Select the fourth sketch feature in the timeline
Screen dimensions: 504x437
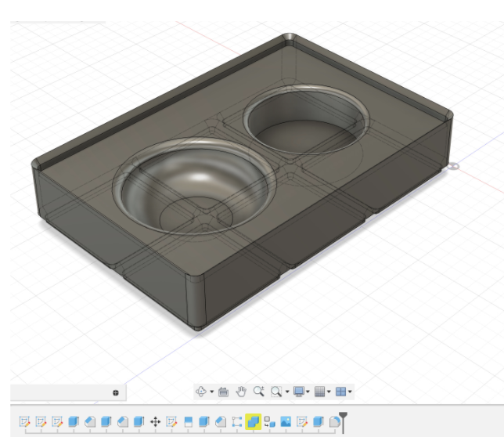tap(171, 421)
